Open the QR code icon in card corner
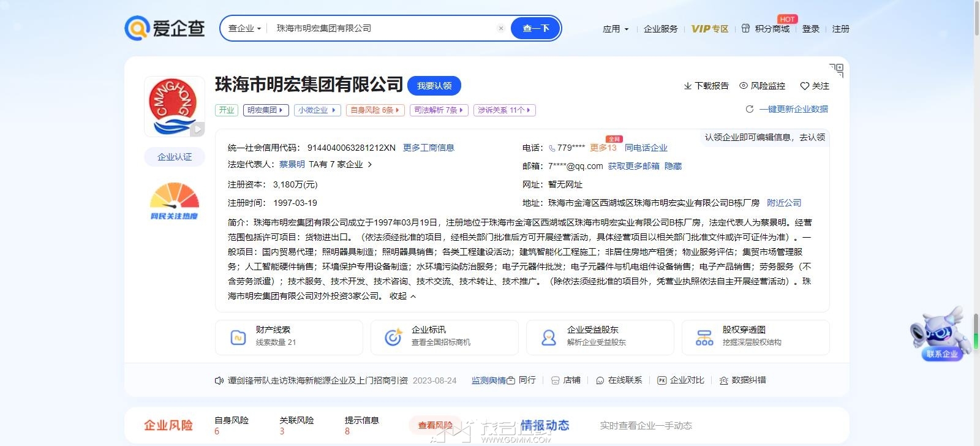The height and width of the screenshot is (446, 980). [836, 70]
